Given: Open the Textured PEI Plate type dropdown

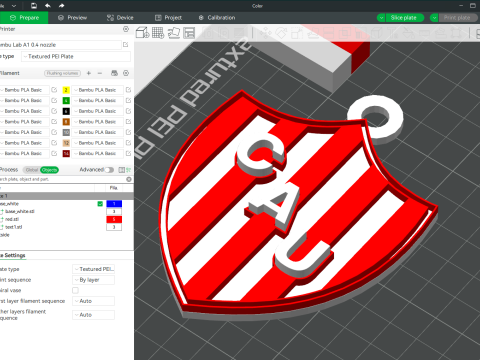Looking at the screenshot, I should pos(76,56).
